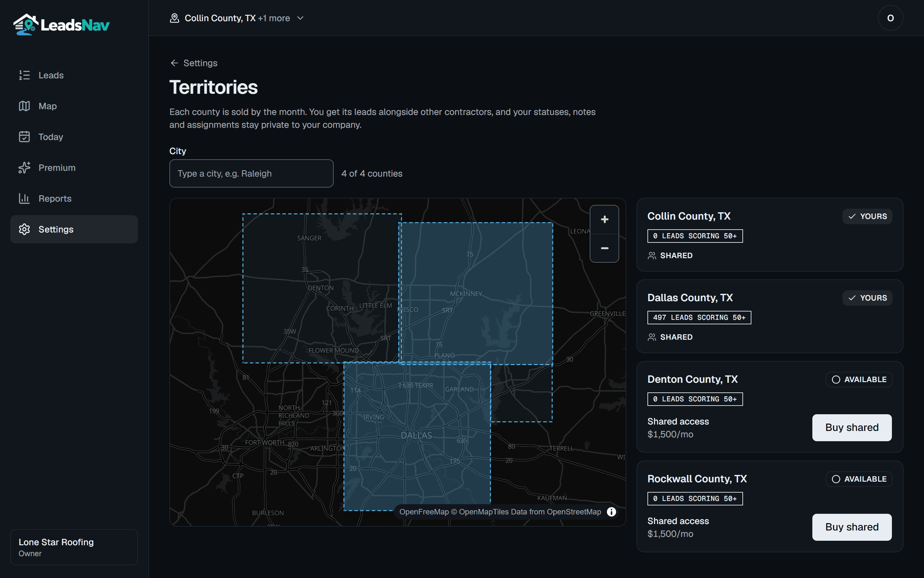Click Denton's $1,500/mo price text
The image size is (924, 578).
tap(670, 434)
